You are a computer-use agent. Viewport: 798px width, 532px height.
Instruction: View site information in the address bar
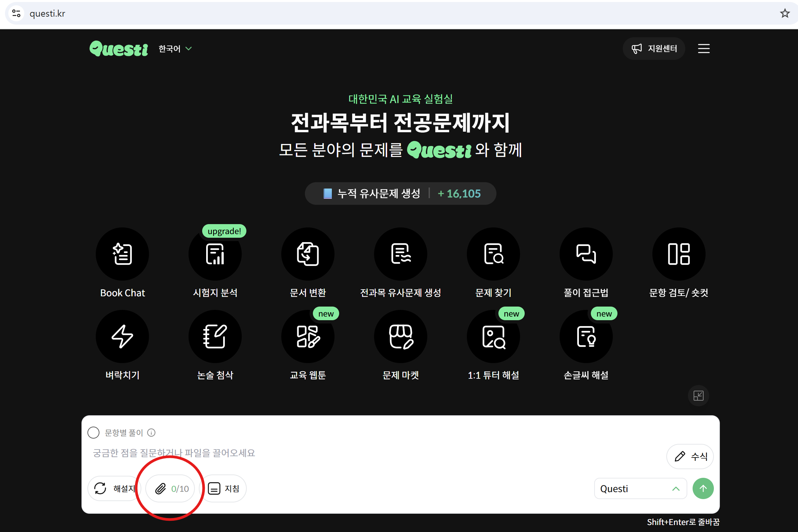pyautogui.click(x=16, y=14)
